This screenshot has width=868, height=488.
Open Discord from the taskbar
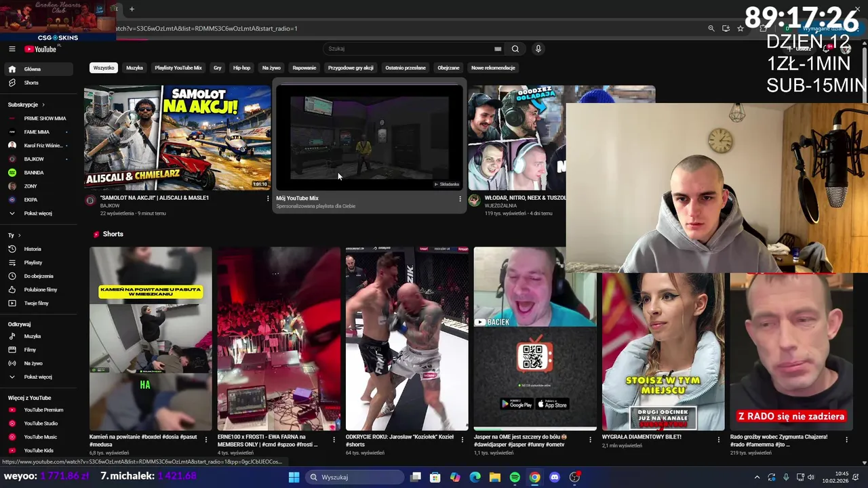tap(555, 477)
